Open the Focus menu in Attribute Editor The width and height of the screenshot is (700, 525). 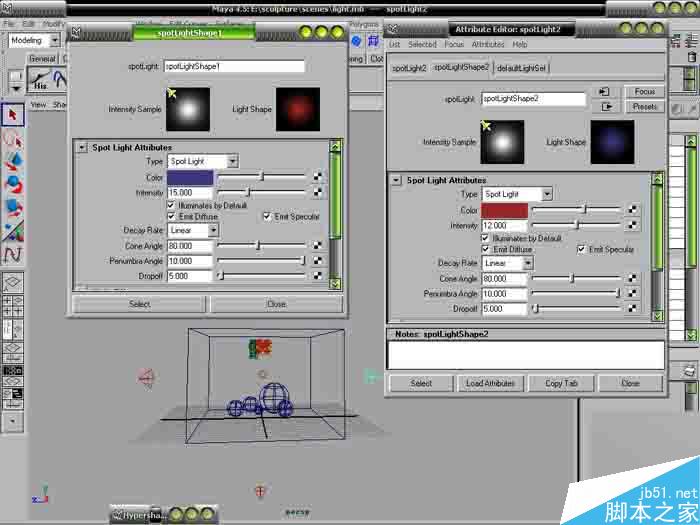[x=454, y=44]
